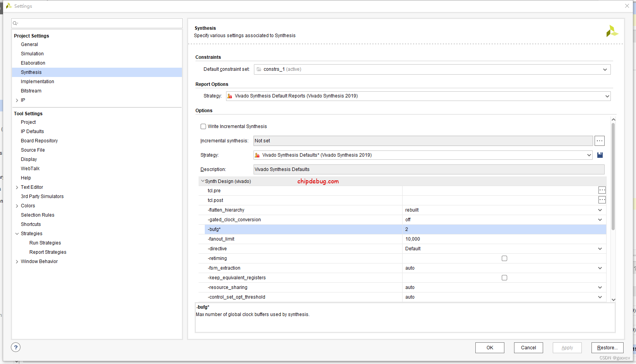
Task: Click the Restore... button
Action: [607, 348]
